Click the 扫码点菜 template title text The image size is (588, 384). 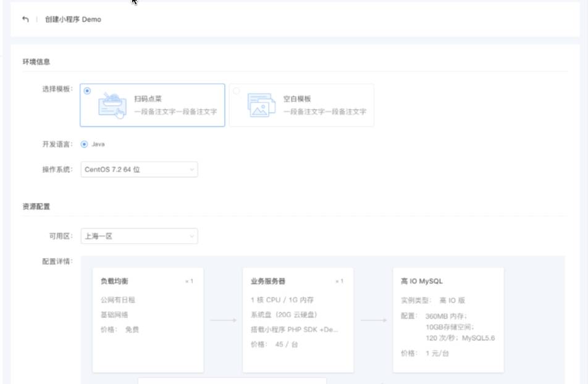pyautogui.click(x=148, y=99)
